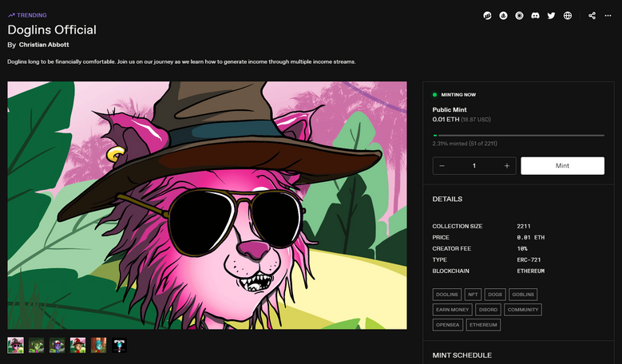
Task: Open the OpenSea sailboat icon link
Action: coord(503,15)
